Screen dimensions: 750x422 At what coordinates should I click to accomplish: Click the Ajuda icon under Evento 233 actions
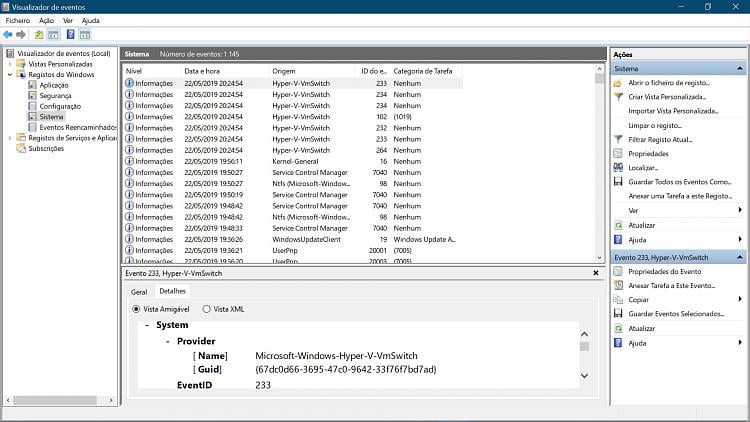(x=618, y=343)
